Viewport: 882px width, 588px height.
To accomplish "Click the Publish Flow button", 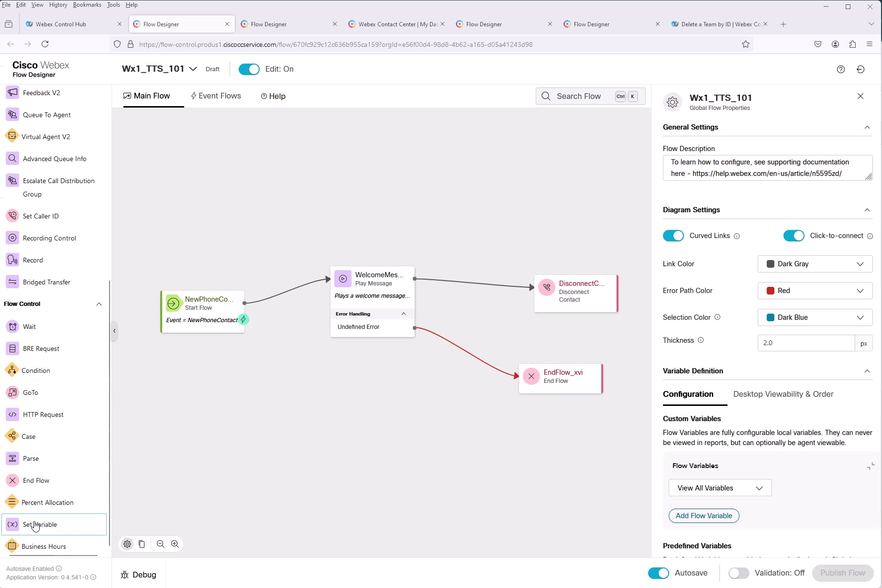I will 842,573.
